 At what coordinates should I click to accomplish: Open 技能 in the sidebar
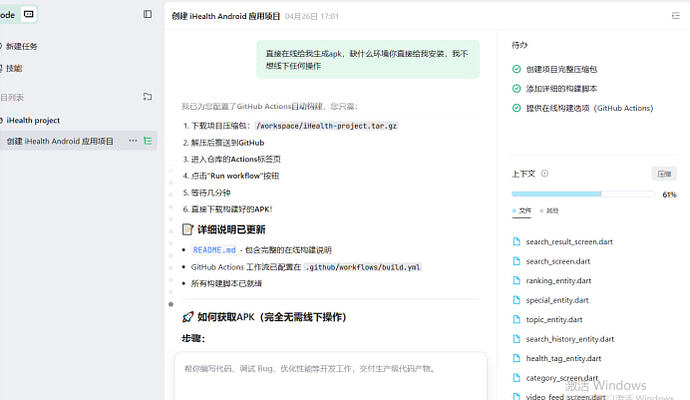coord(14,68)
